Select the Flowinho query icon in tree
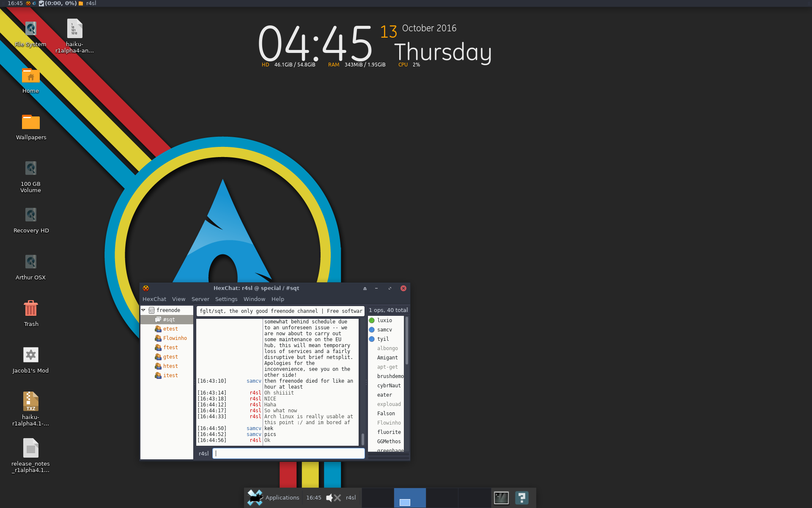This screenshot has width=812, height=508. [158, 338]
